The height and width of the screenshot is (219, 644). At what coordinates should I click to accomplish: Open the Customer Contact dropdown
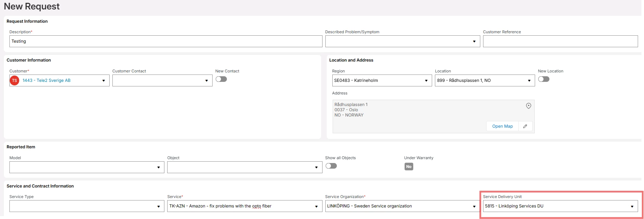click(206, 81)
